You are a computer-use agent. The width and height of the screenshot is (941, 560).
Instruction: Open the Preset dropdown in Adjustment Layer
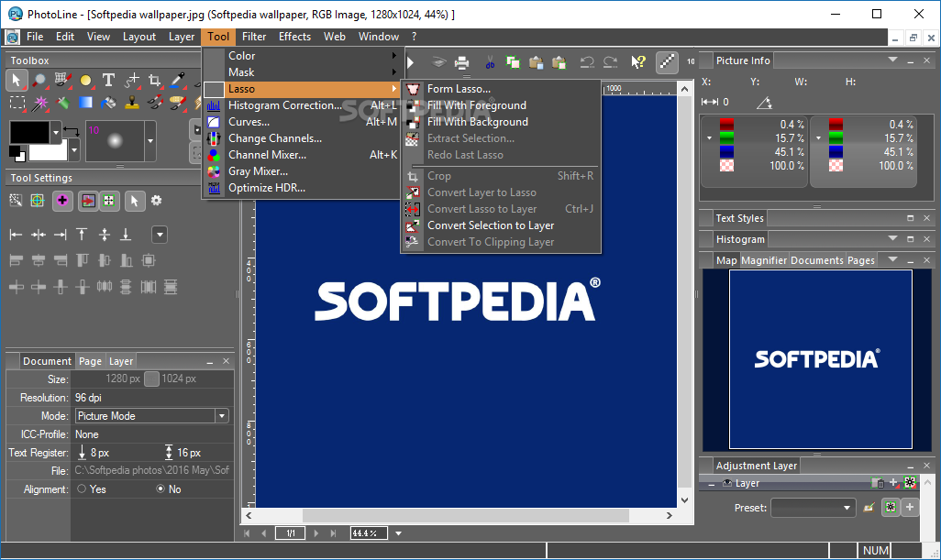(813, 508)
